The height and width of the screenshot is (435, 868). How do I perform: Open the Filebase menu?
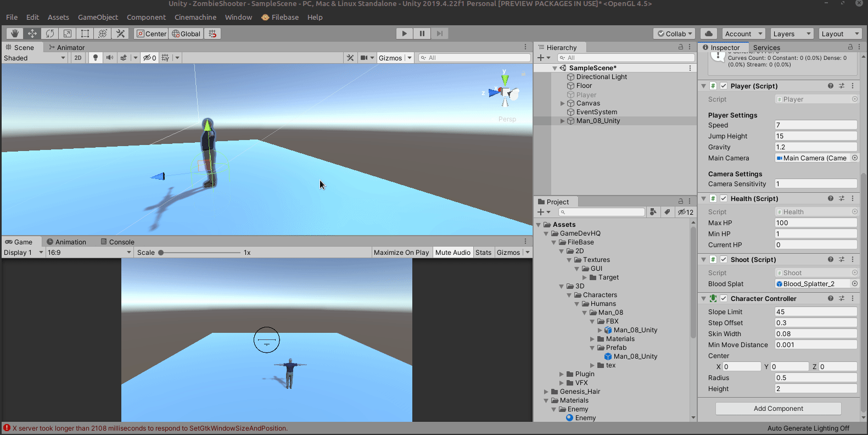tap(281, 17)
